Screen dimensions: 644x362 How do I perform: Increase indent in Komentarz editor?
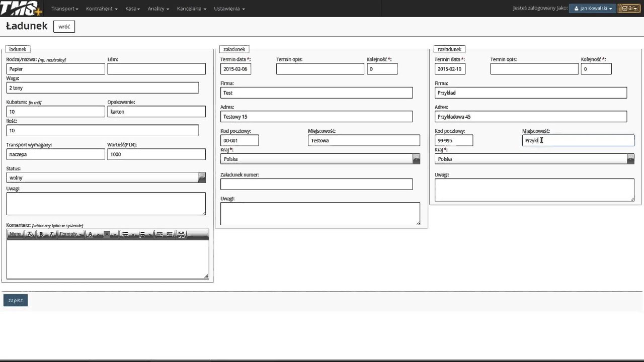click(170, 234)
